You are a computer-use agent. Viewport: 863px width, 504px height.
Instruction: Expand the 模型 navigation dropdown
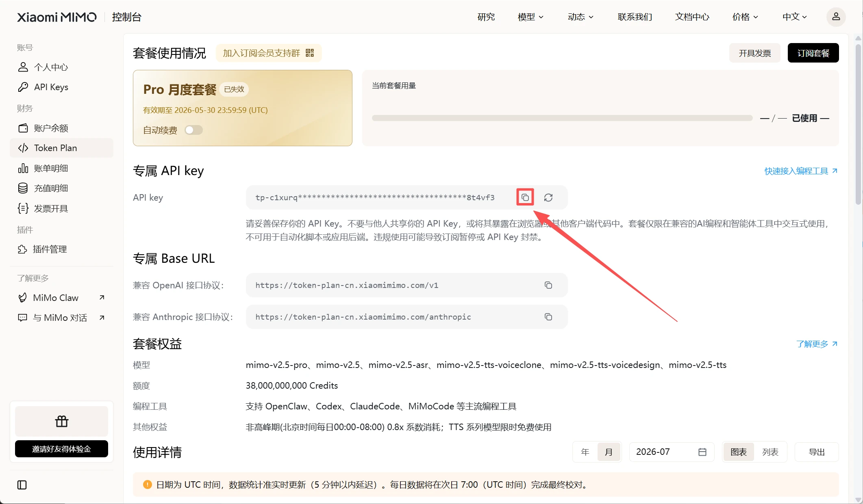tap(530, 17)
